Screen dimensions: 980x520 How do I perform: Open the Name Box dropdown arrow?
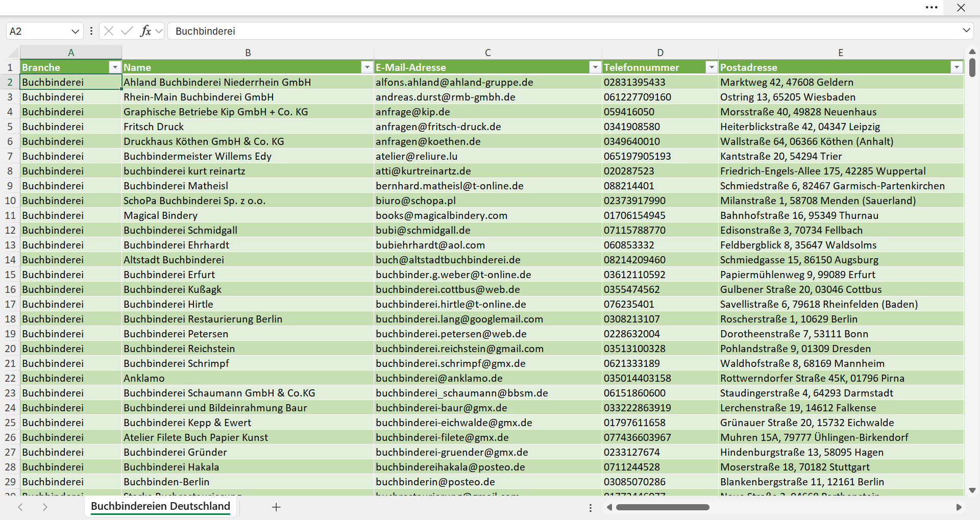(x=76, y=31)
